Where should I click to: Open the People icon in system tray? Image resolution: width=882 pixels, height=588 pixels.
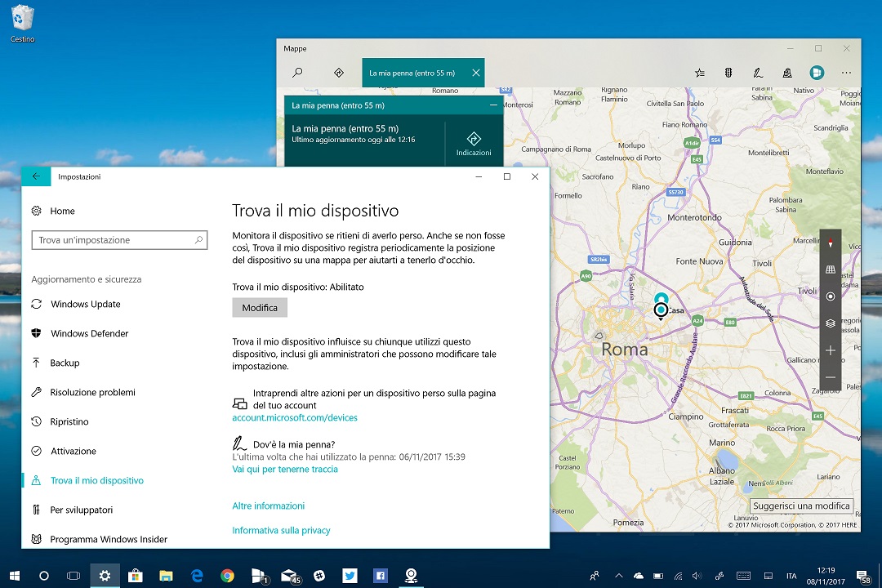[x=594, y=576]
